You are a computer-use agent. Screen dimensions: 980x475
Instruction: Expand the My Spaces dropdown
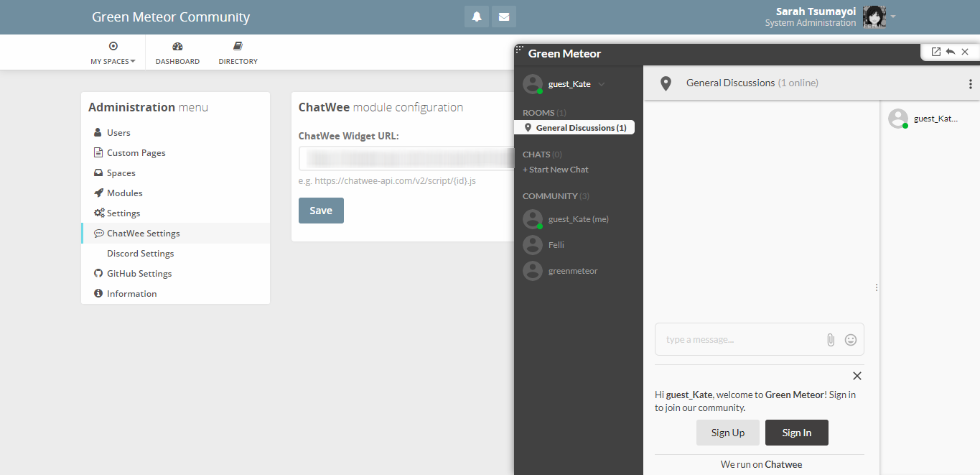pos(113,53)
